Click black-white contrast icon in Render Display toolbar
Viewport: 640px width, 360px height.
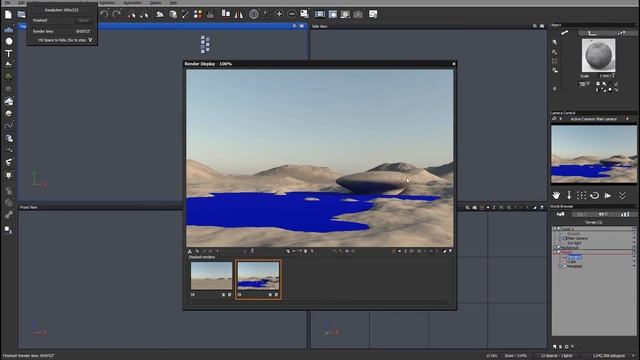444,251
